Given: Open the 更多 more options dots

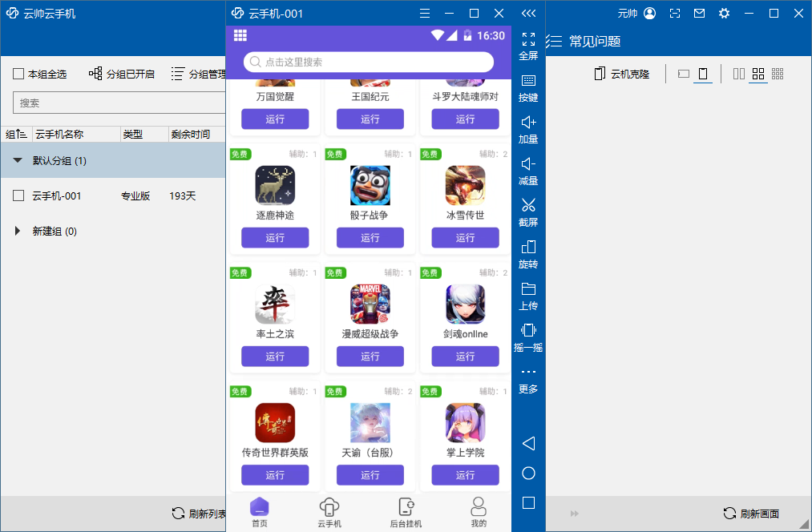Looking at the screenshot, I should 528,372.
